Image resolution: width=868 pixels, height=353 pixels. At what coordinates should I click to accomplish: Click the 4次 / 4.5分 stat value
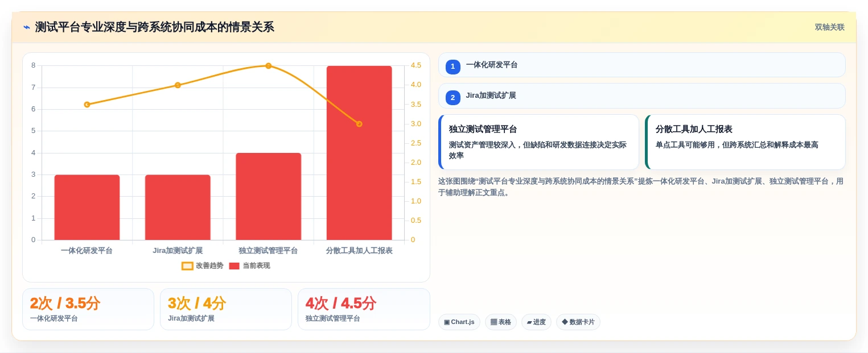click(x=340, y=304)
